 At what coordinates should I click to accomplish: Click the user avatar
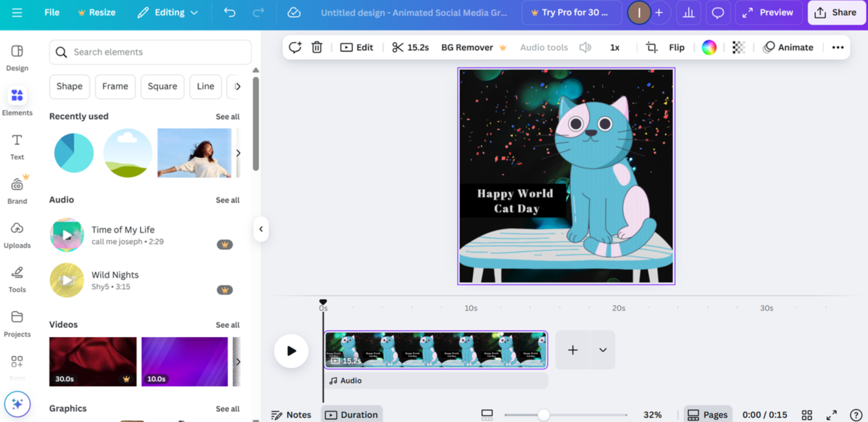click(639, 13)
